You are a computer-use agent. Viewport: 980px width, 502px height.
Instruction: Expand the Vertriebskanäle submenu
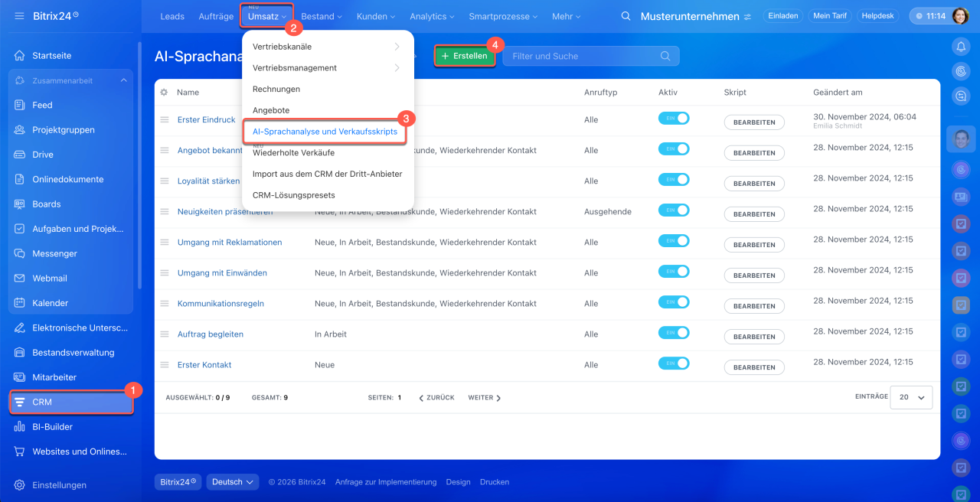[328, 47]
